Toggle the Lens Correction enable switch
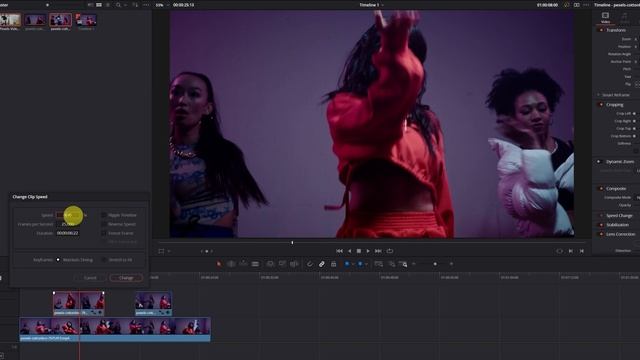 pyautogui.click(x=601, y=234)
